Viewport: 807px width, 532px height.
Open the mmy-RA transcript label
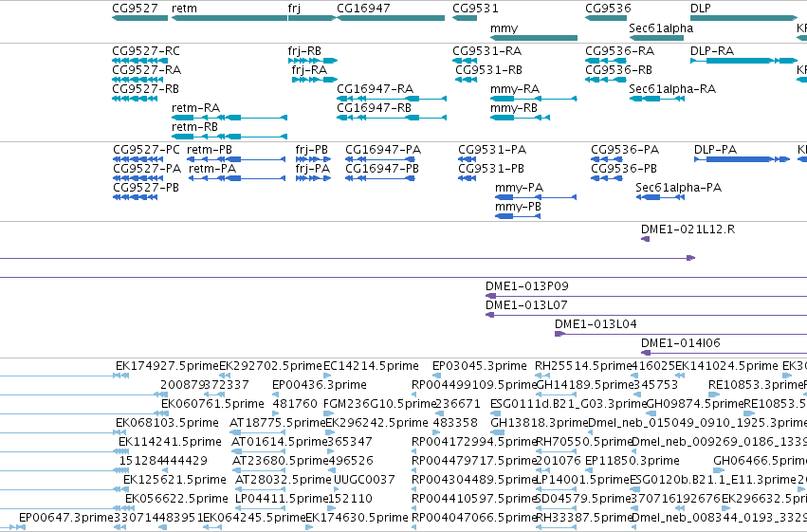pyautogui.click(x=515, y=89)
